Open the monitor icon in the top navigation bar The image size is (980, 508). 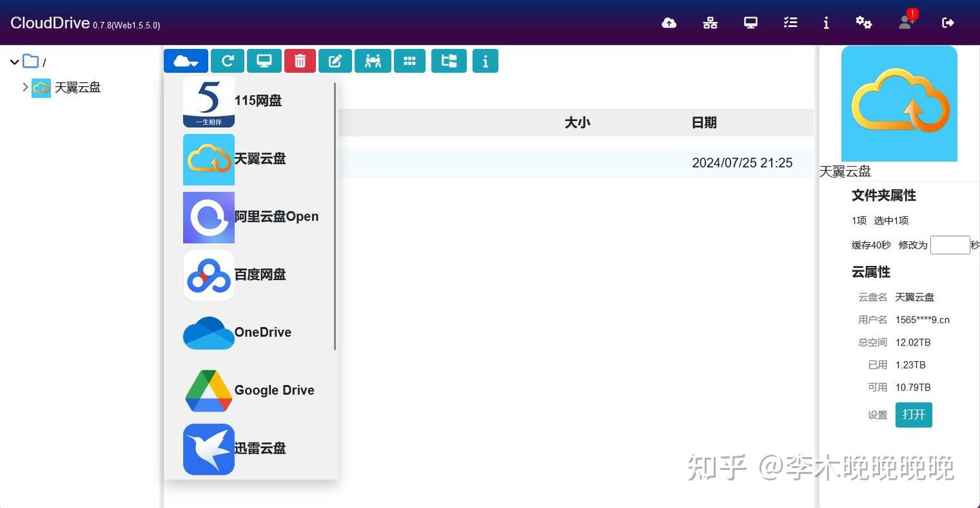750,22
